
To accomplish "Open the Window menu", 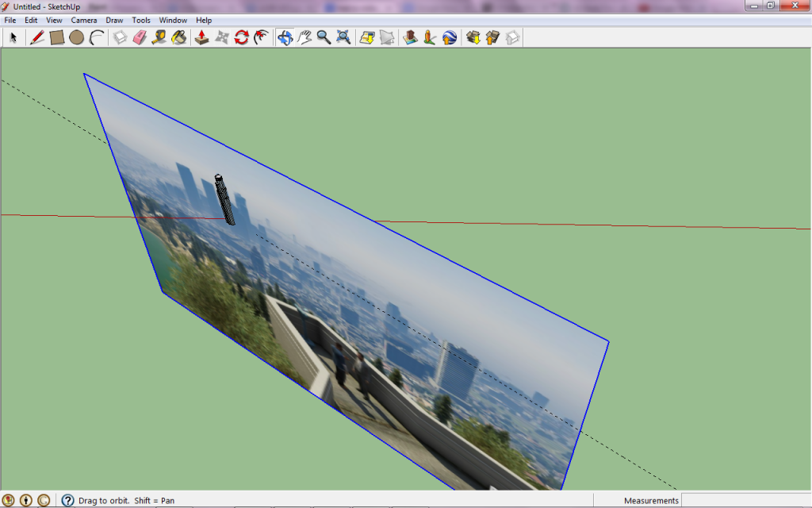I will [x=173, y=20].
